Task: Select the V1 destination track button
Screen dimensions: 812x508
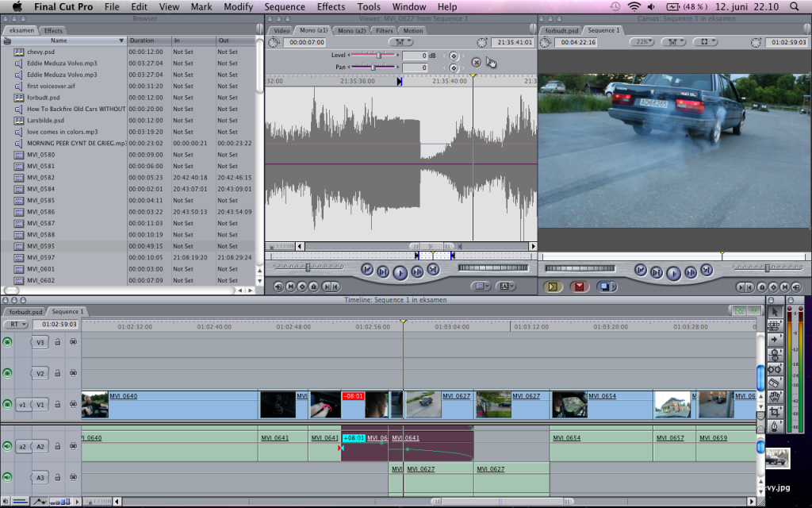Action: coord(40,404)
